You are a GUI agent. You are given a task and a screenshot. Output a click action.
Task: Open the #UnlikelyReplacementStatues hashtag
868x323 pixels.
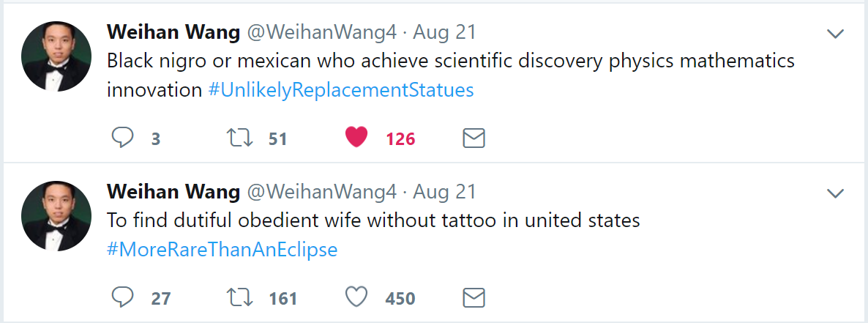pyautogui.click(x=341, y=90)
